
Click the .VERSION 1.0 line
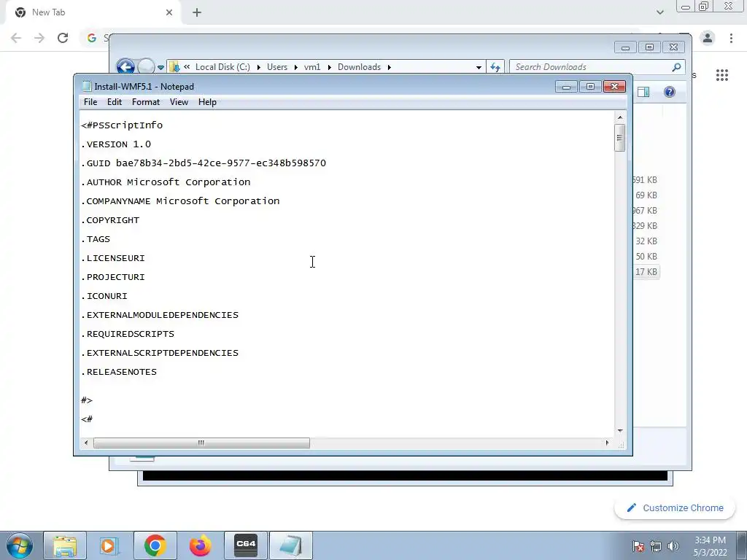tap(116, 144)
